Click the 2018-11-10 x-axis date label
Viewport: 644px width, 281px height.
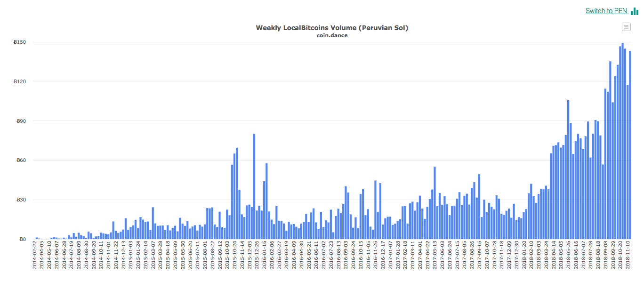pos(628,256)
